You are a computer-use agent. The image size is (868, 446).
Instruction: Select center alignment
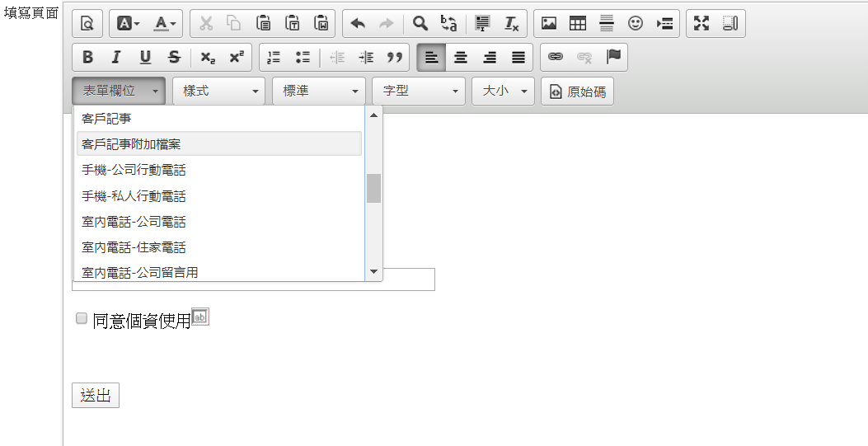tap(461, 57)
